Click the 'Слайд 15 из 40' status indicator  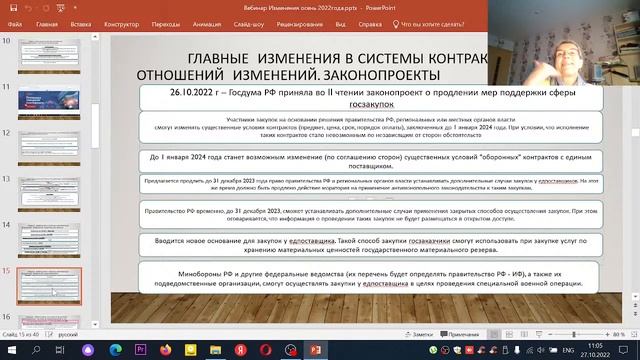pos(20,334)
